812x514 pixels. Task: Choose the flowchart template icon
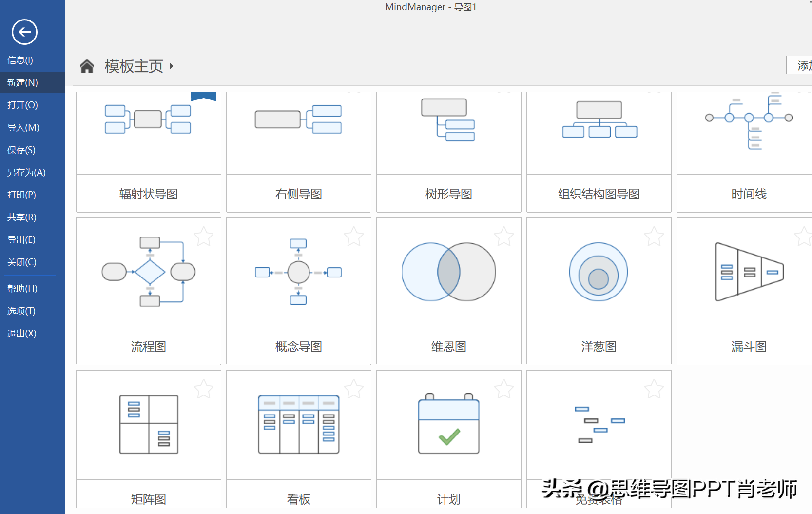click(x=149, y=272)
